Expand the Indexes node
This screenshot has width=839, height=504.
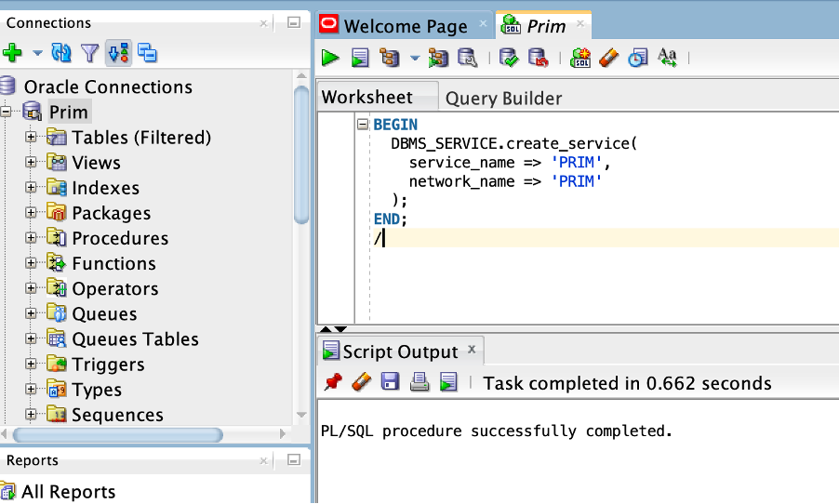pyautogui.click(x=31, y=187)
